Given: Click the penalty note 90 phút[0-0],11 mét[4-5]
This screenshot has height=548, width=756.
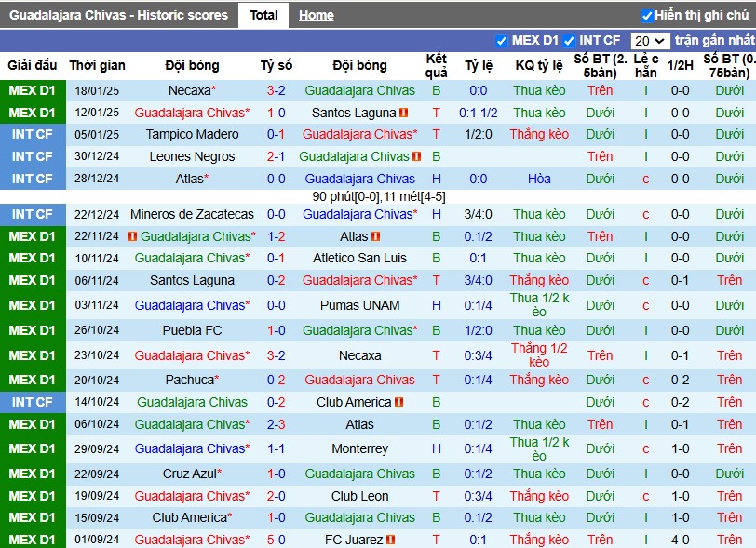Looking at the screenshot, I should (379, 197).
